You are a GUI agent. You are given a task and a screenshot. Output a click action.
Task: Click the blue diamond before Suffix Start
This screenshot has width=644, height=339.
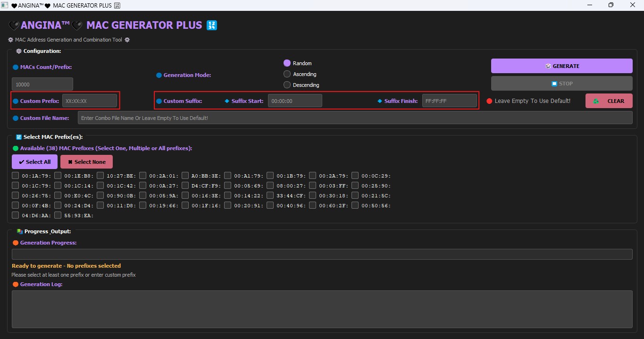pyautogui.click(x=227, y=101)
